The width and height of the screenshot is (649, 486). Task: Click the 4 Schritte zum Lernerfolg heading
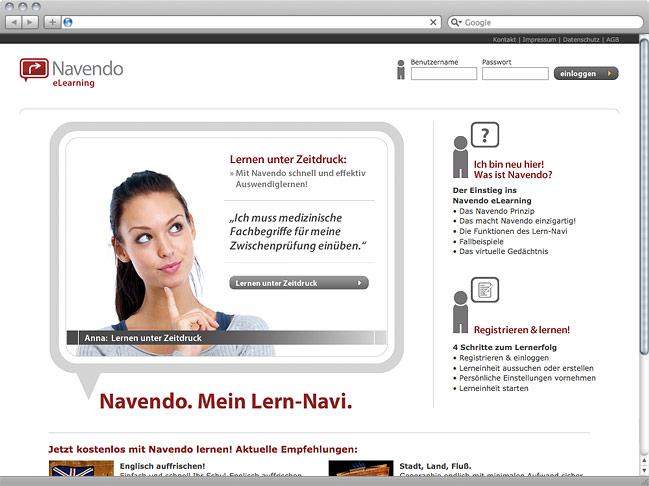coord(505,347)
